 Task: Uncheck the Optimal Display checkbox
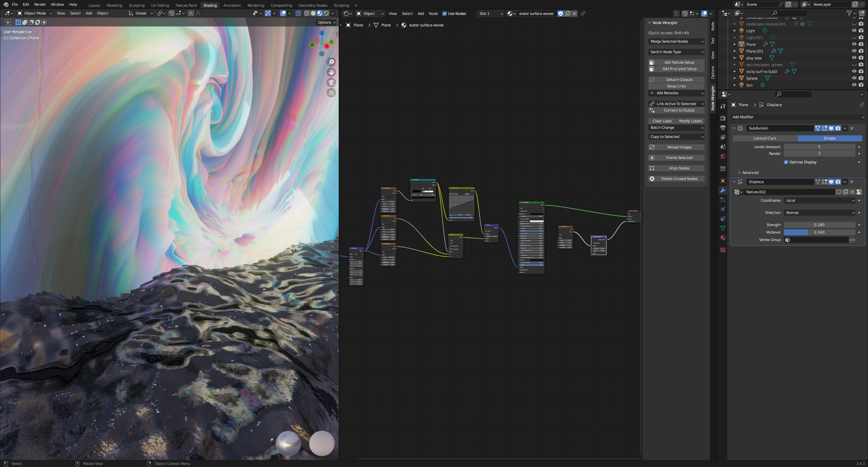click(x=786, y=162)
